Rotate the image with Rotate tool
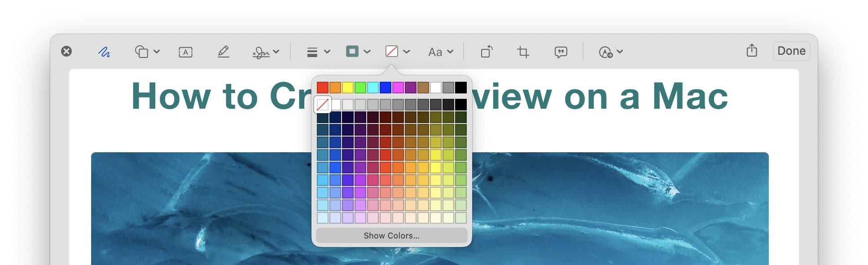This screenshot has height=265, width=868. point(487,52)
